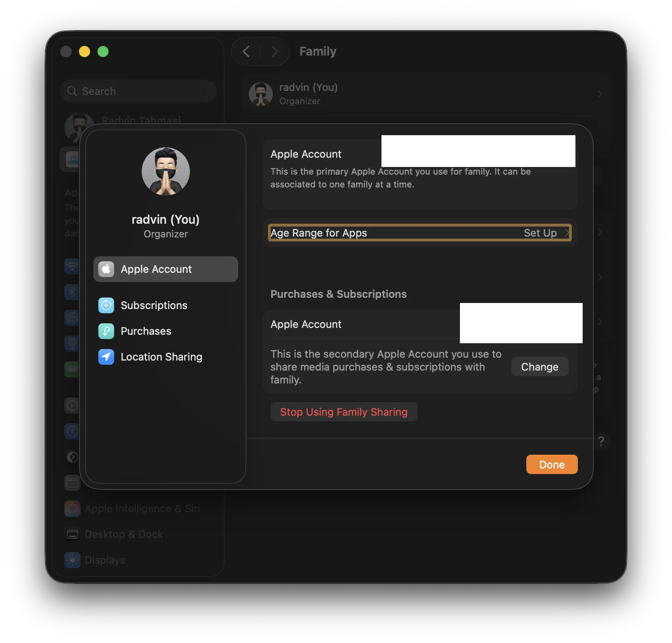The width and height of the screenshot is (672, 643).
Task: Click the Apple logo icon in sidebar
Action: point(106,269)
